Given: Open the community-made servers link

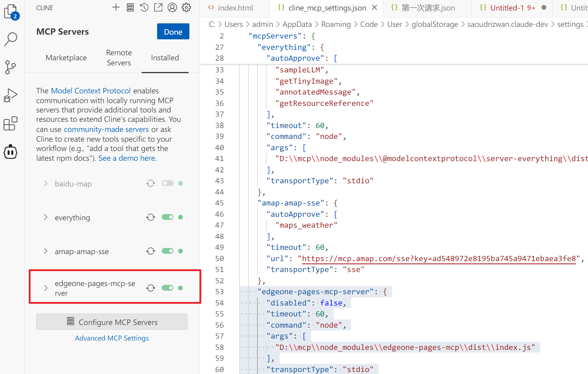Looking at the screenshot, I should point(106,129).
